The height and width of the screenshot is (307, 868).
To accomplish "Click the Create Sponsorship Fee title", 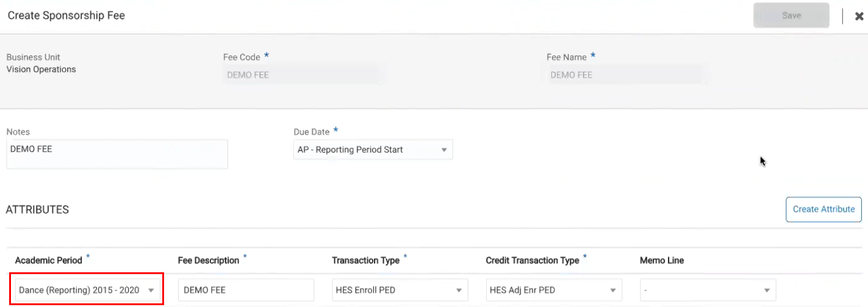I will point(66,16).
